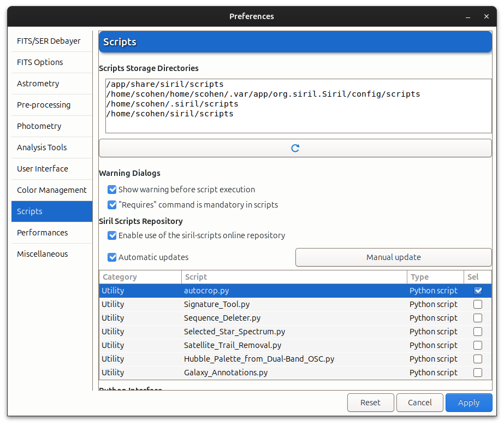
Task: Turn off Automatic updates
Action: tap(112, 257)
